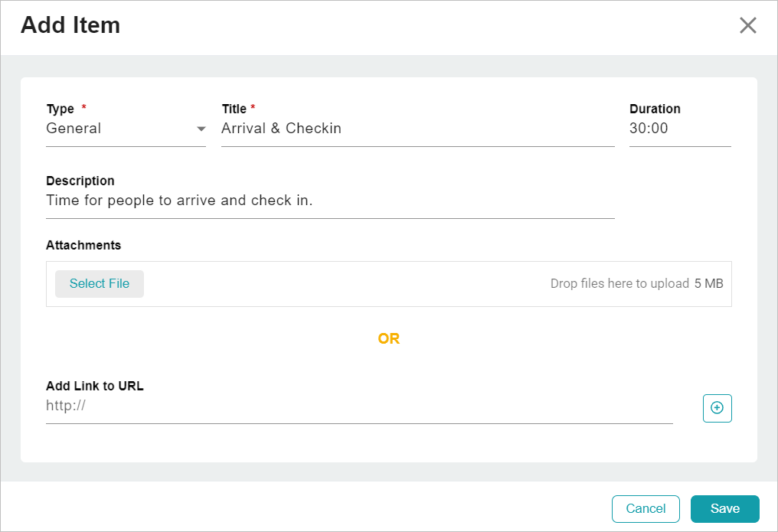Viewport: 778px width, 532px height.
Task: Save the new agenda item
Action: pyautogui.click(x=724, y=508)
